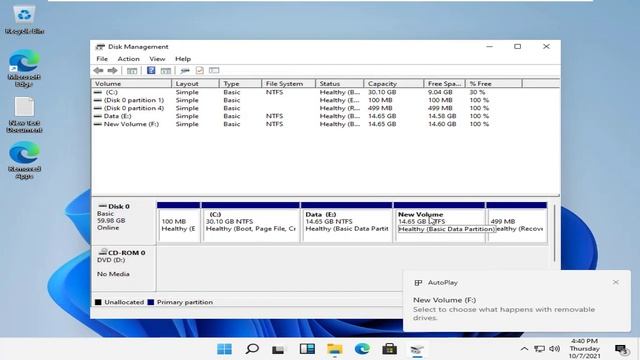Sort by the File System column header
The width and height of the screenshot is (640, 360).
(x=289, y=83)
